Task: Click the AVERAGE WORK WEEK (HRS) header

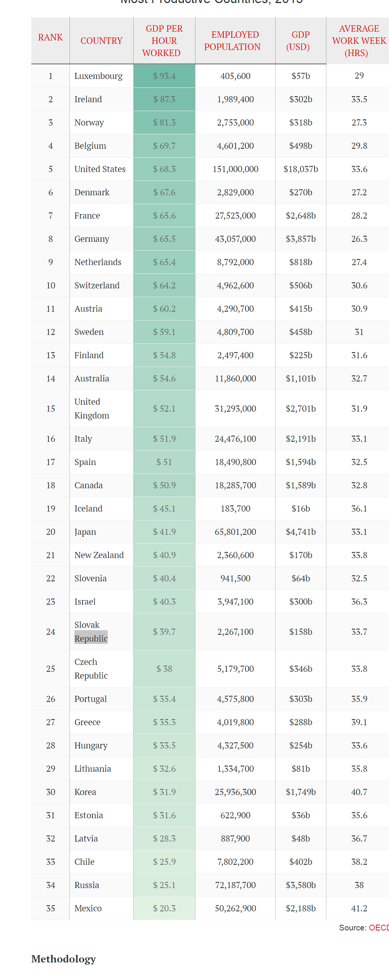Action: 359,41
